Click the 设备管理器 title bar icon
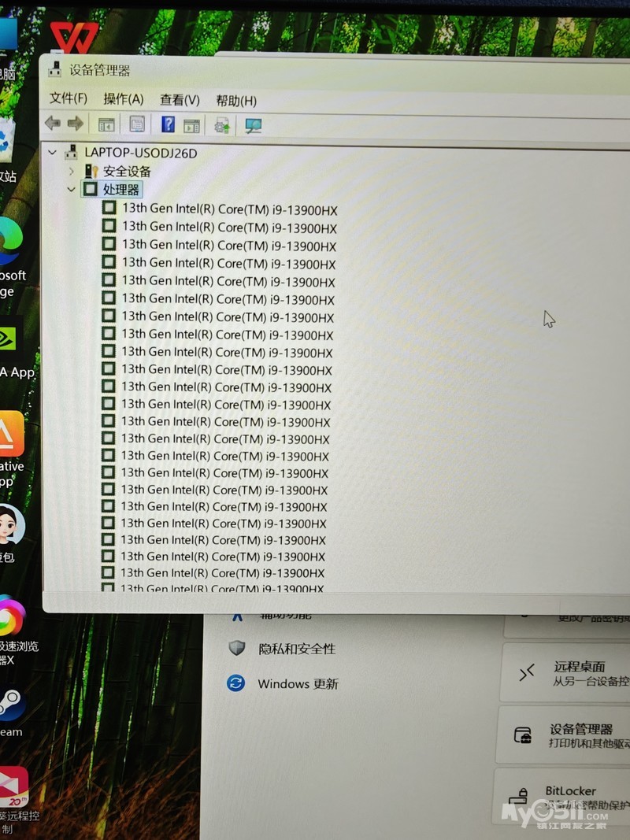This screenshot has height=840, width=630. 54,69
